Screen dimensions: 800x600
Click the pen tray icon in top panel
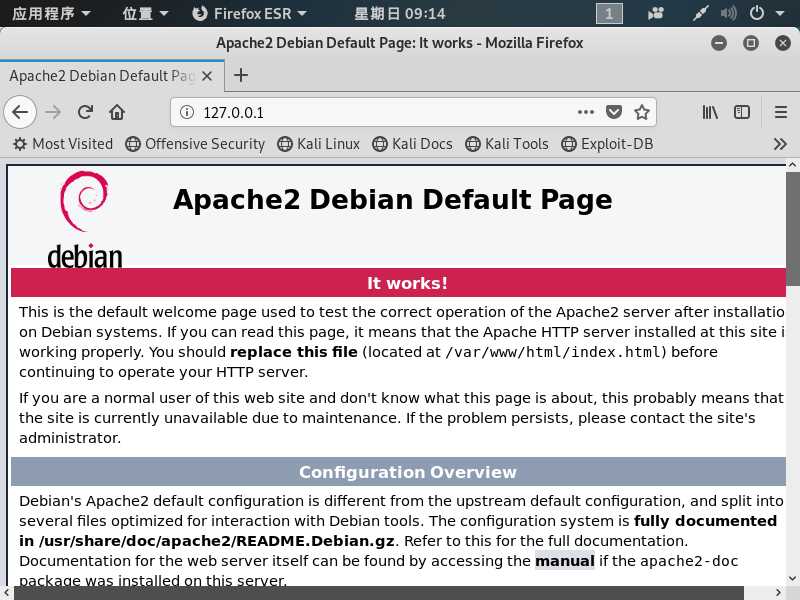[700, 13]
